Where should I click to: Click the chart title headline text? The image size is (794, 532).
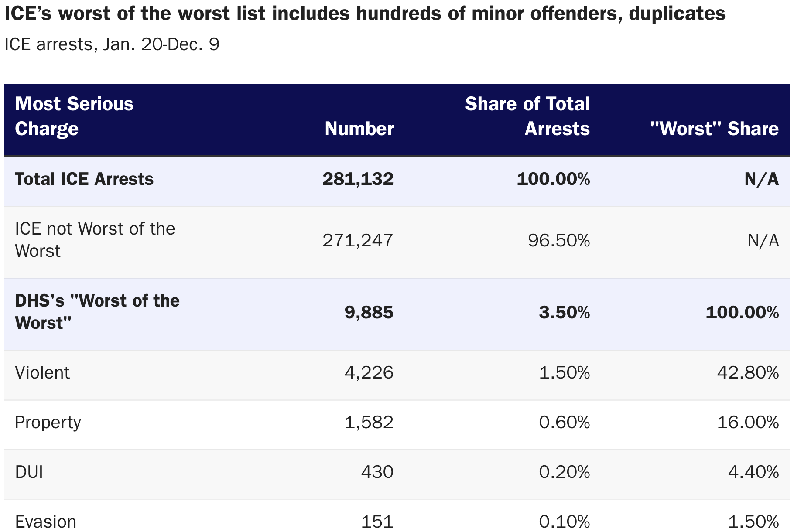pos(365,14)
